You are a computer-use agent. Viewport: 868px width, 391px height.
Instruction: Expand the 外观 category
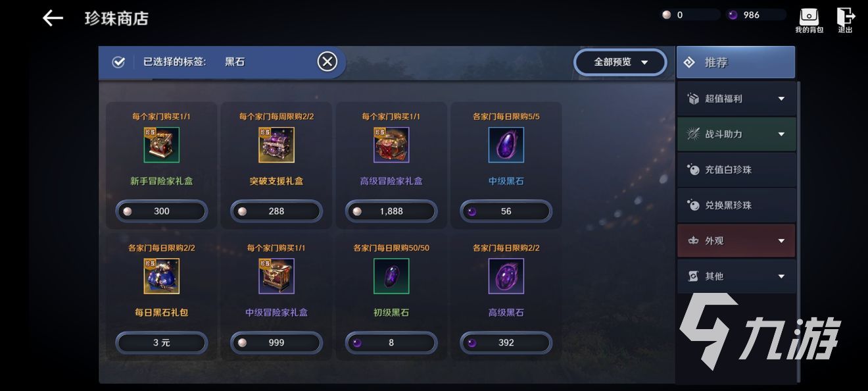click(736, 241)
